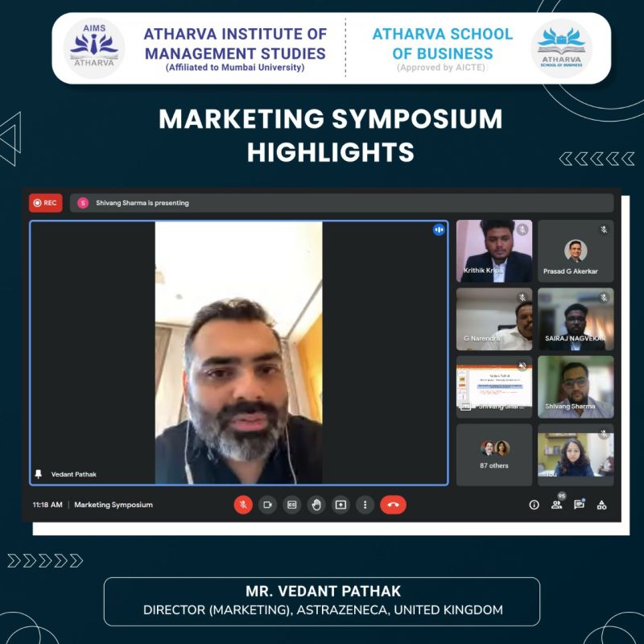Select Prasad G Akerkar's tile

(x=576, y=251)
